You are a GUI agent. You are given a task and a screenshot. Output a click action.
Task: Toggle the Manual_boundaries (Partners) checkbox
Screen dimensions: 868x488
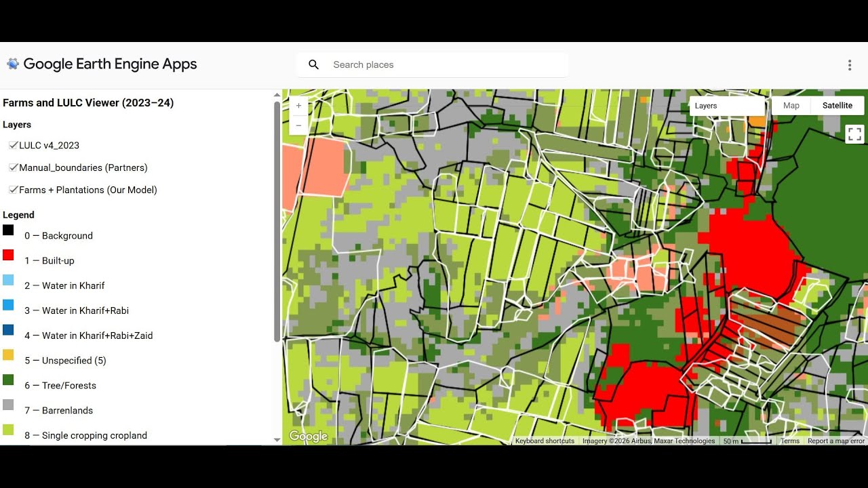(14, 167)
